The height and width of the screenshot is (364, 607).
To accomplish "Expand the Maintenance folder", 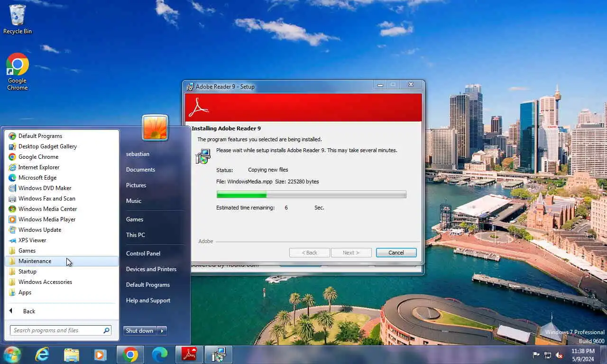I will [x=62, y=261].
